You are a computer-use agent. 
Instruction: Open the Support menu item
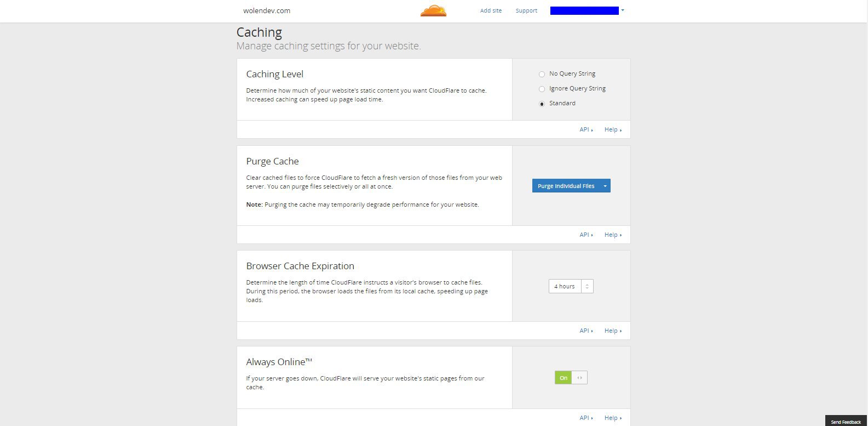(x=526, y=10)
